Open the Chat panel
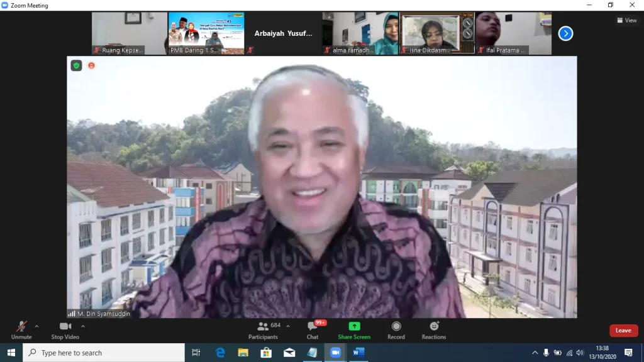Viewport: 644px width, 362px height. 313,329
